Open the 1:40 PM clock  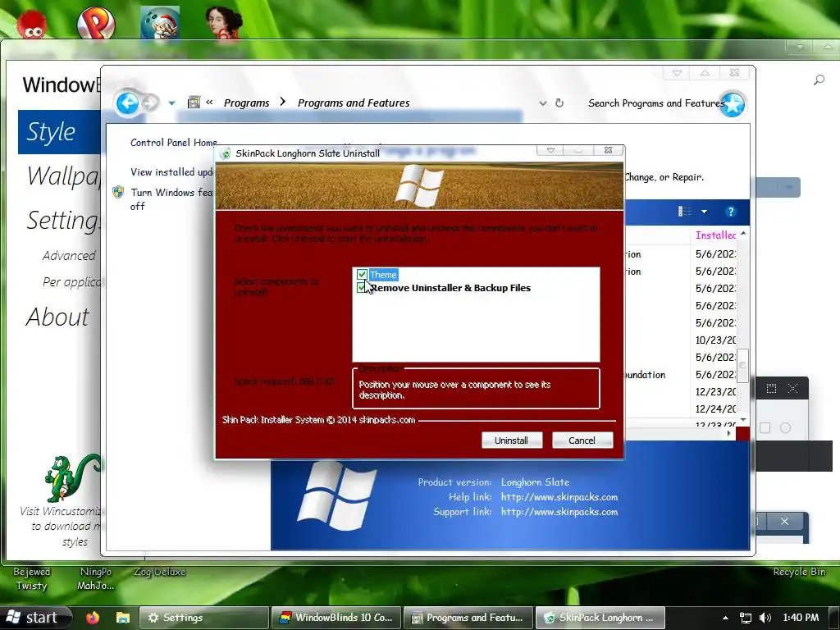click(801, 618)
